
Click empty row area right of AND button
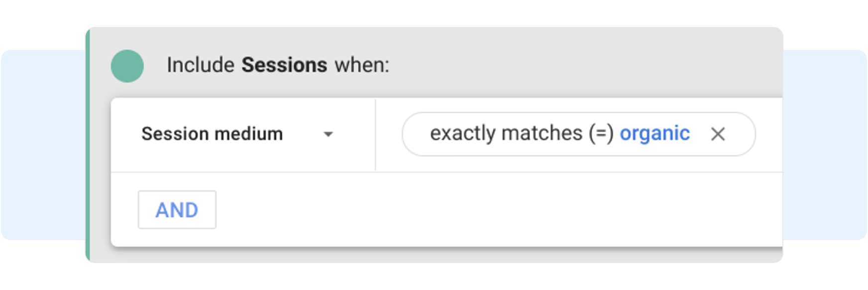[448, 210]
